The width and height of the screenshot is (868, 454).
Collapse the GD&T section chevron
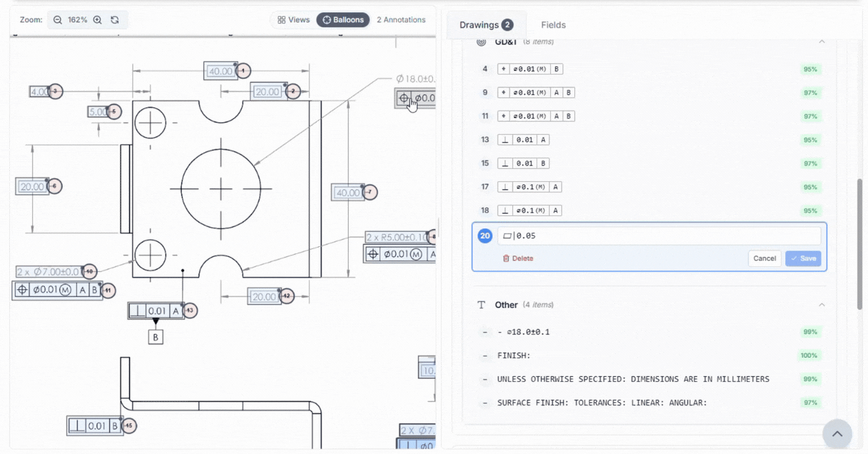point(822,41)
